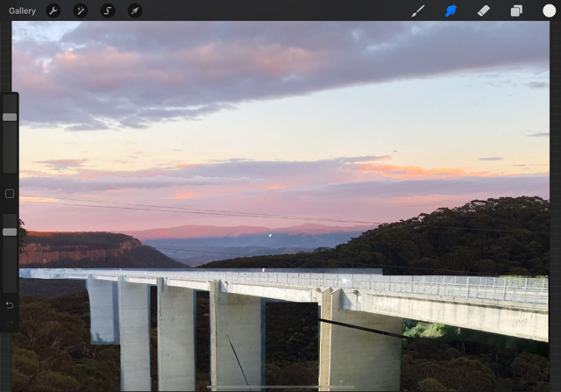The height and width of the screenshot is (392, 561).
Task: Activate the Selection tool
Action: coord(107,11)
